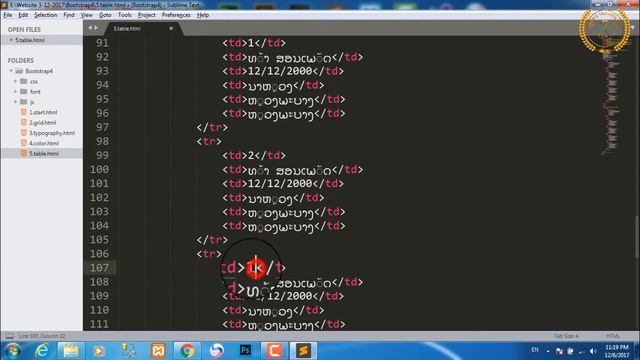
Task: Click the css folder icon
Action: point(24,81)
